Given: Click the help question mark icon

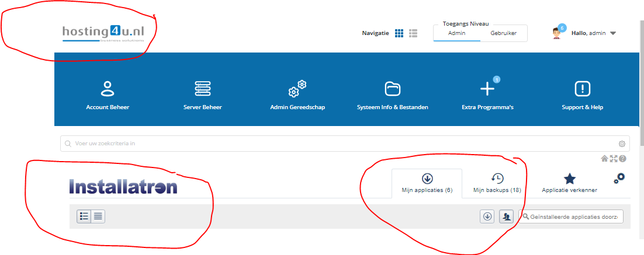Looking at the screenshot, I should click(x=622, y=159).
